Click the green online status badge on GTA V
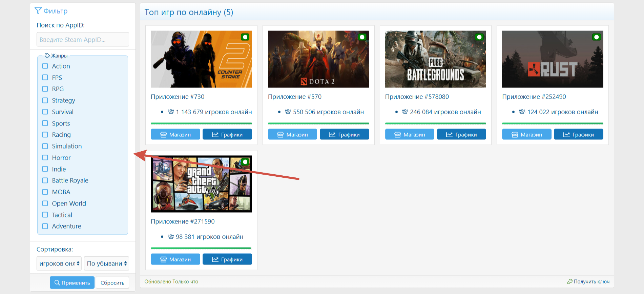Image resolution: width=644 pixels, height=294 pixels. (x=245, y=162)
